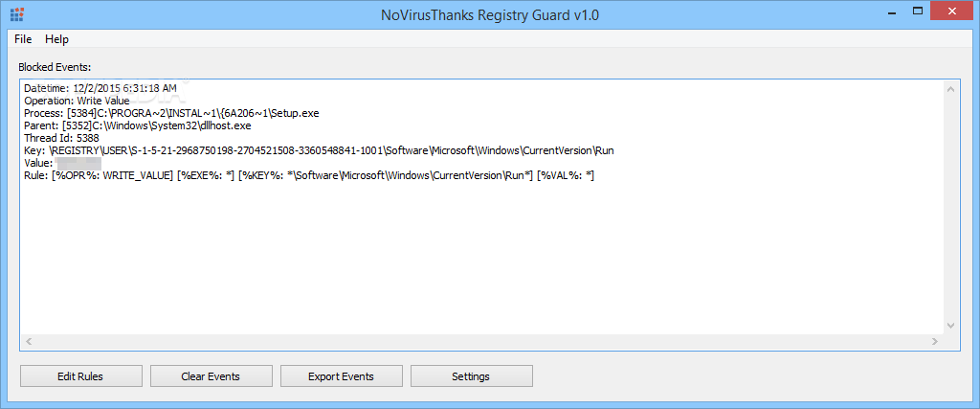The height and width of the screenshot is (409, 980).
Task: Click the Export Events button
Action: [342, 376]
